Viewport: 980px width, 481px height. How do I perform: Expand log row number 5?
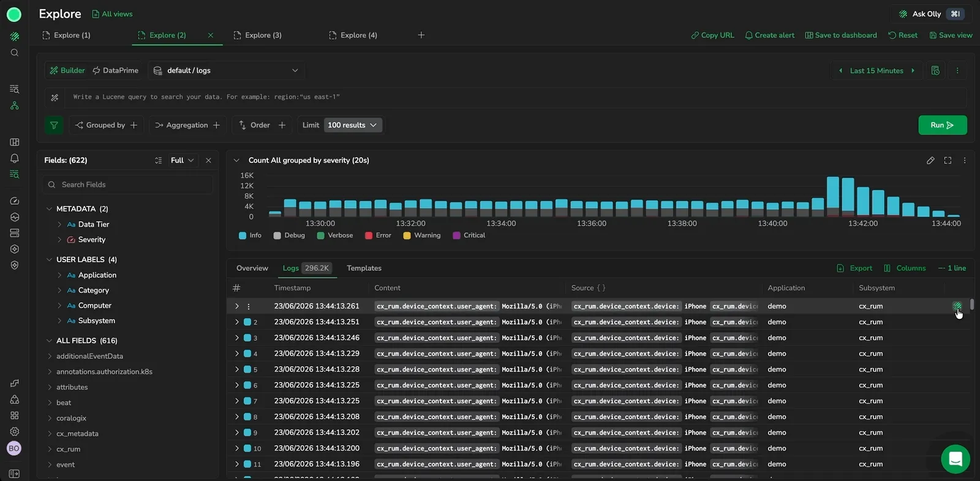tap(236, 370)
